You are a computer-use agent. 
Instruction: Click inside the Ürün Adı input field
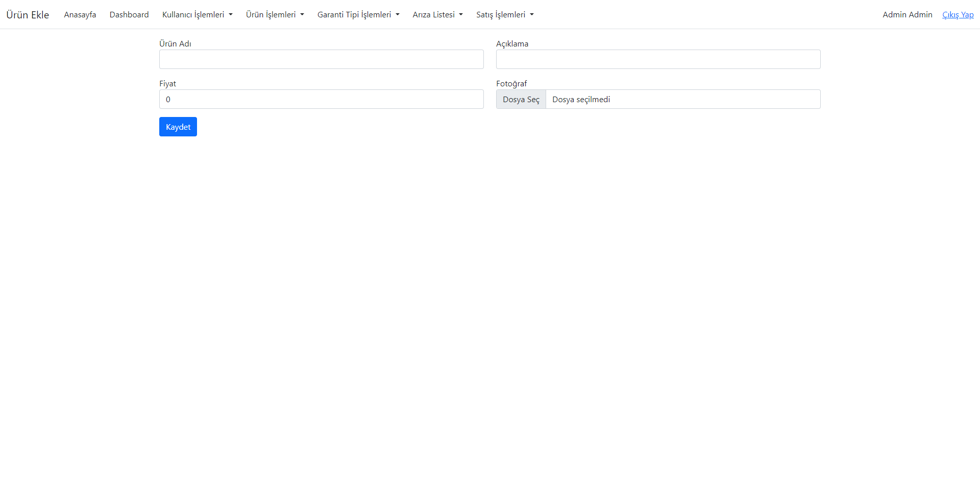click(321, 59)
